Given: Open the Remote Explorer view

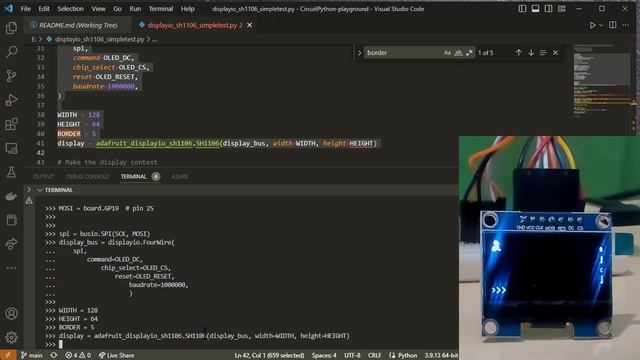Looking at the screenshot, I should pyautogui.click(x=11, y=148).
